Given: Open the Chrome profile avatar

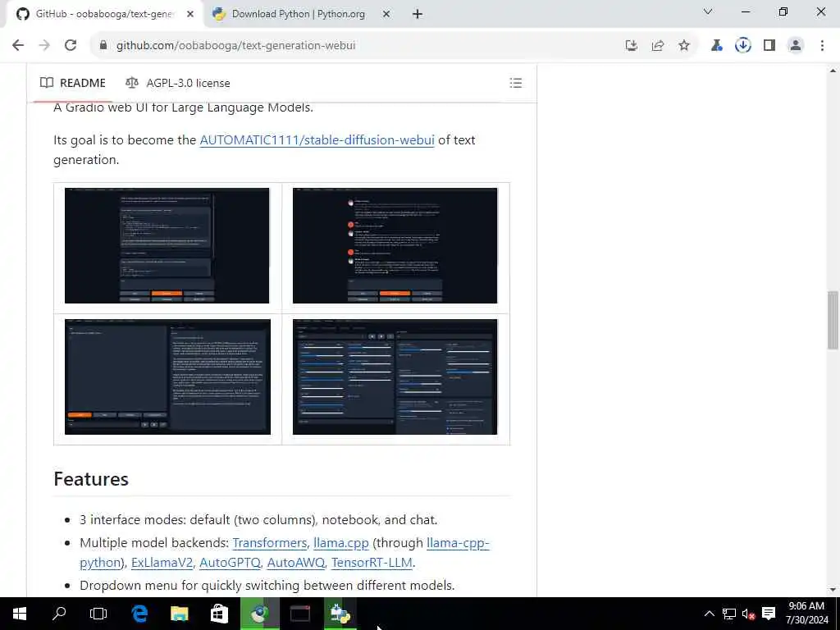Looking at the screenshot, I should [796, 46].
